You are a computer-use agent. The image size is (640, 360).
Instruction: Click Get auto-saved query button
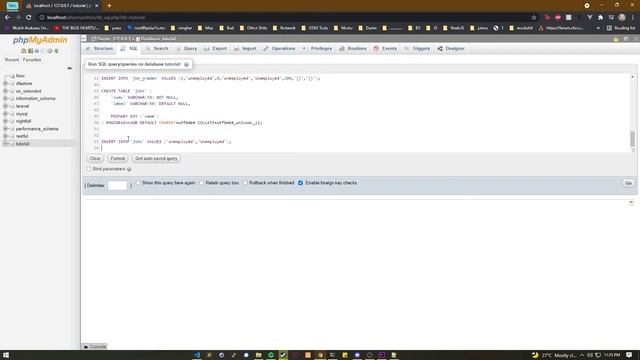156,158
